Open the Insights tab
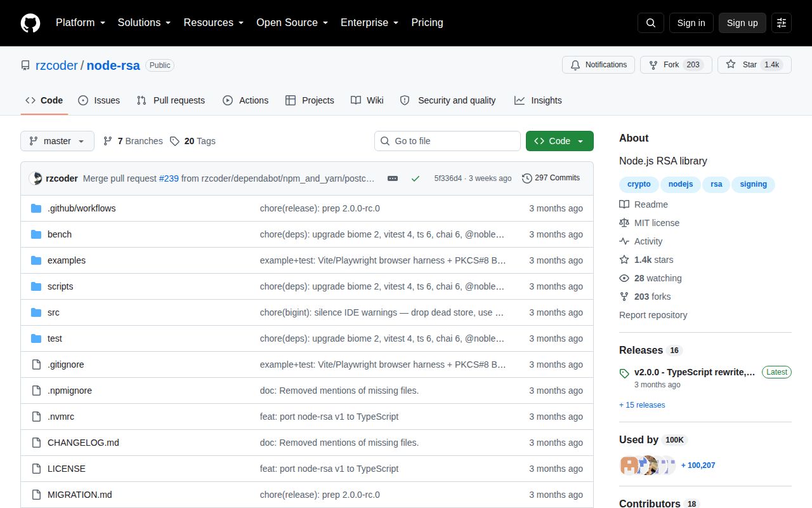This screenshot has height=508, width=812. (538, 100)
